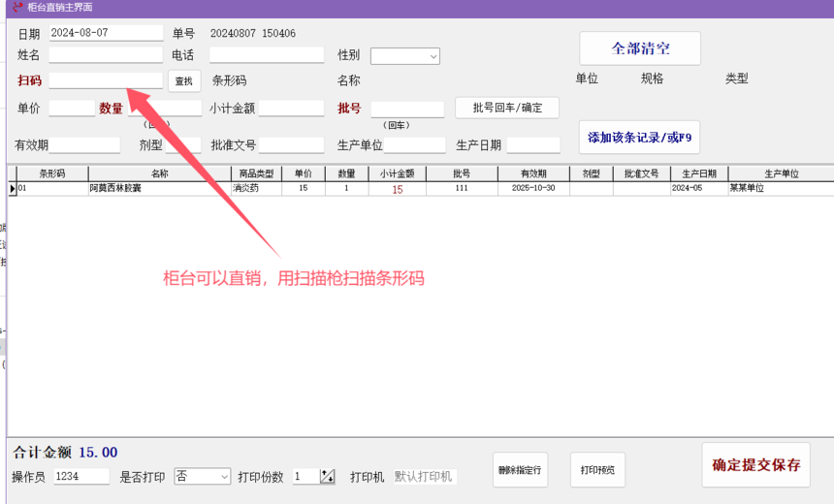834x504 pixels.
Task: Focus the 姓名 input field
Action: [x=106, y=54]
